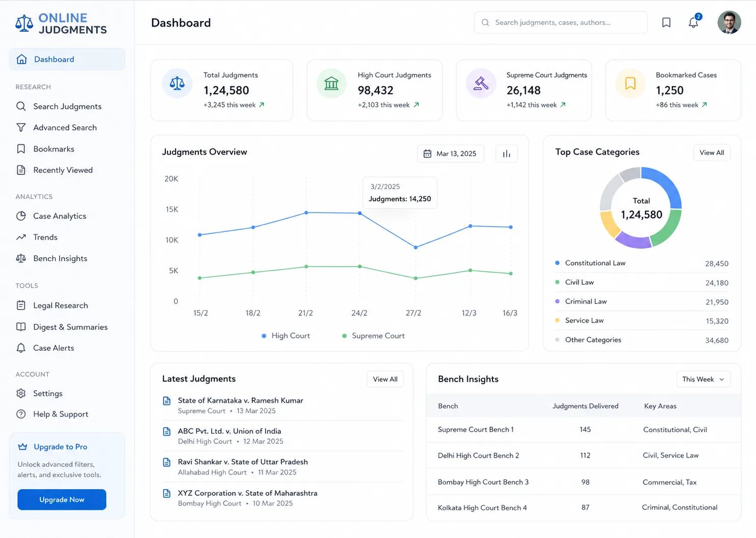Click the Case Alerts bell icon
Viewport: 756px width, 538px height.
click(21, 348)
